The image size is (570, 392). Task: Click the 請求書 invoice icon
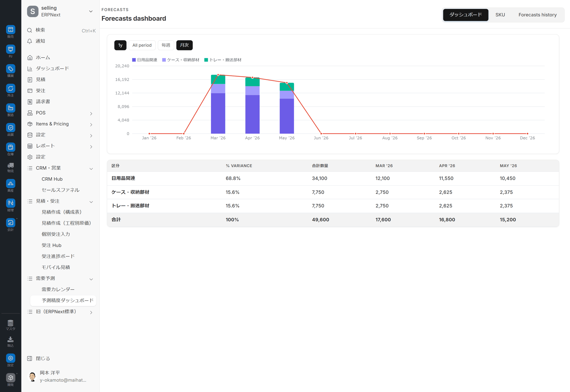(30, 102)
